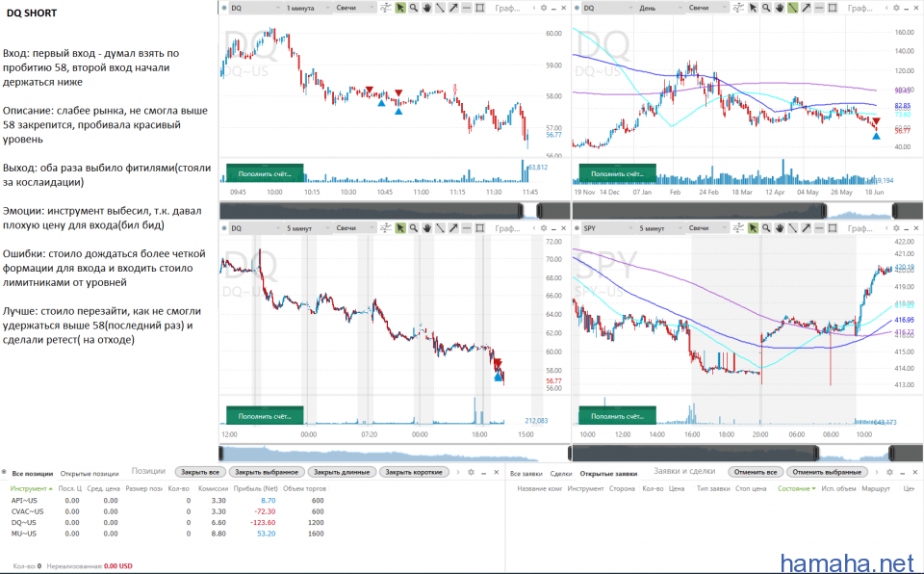This screenshot has width=924, height=574.
Task: Select the cursor tool in SPY chart
Action: click(753, 227)
